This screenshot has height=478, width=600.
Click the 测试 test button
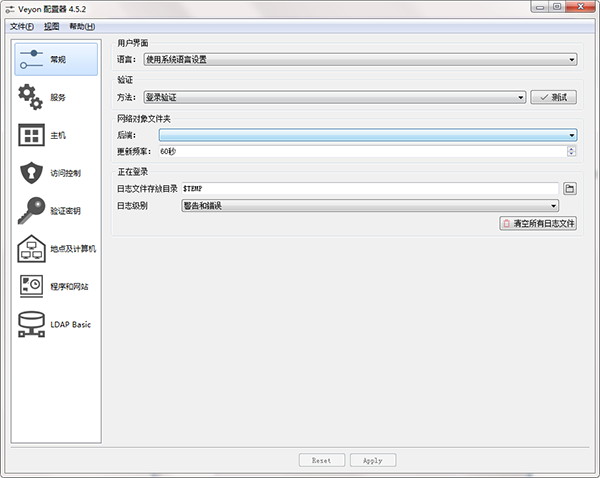555,97
